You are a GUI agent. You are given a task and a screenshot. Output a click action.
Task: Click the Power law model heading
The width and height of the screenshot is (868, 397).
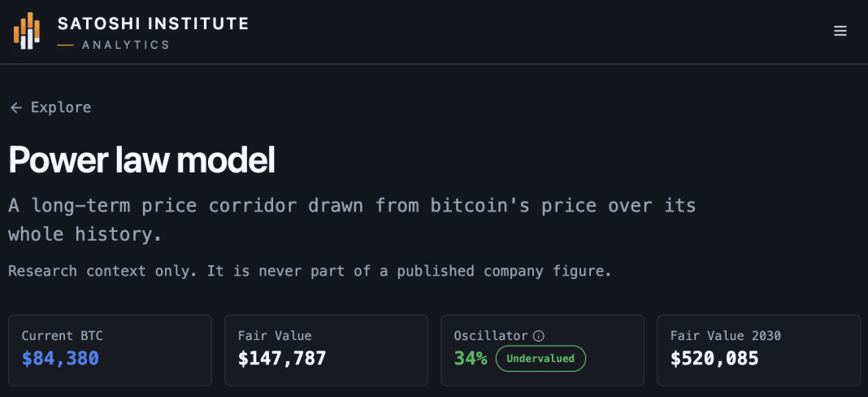pos(141,161)
